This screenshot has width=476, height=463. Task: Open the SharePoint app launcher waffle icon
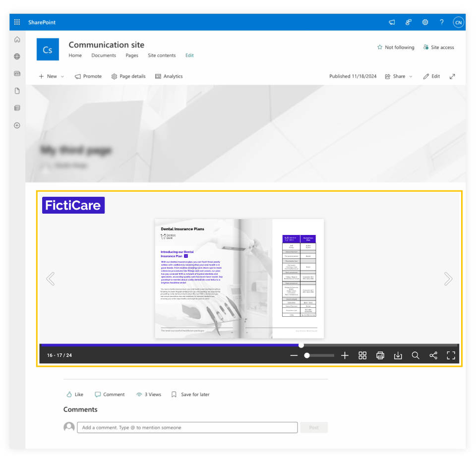tap(16, 22)
